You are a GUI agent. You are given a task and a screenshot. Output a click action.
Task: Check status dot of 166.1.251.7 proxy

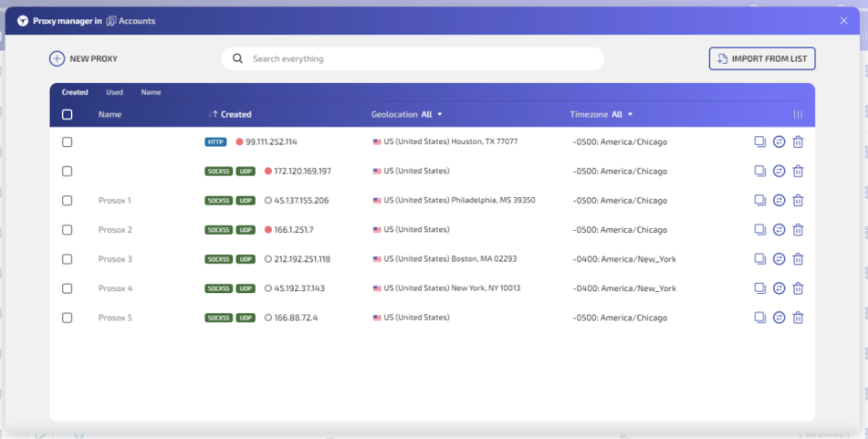coord(268,230)
